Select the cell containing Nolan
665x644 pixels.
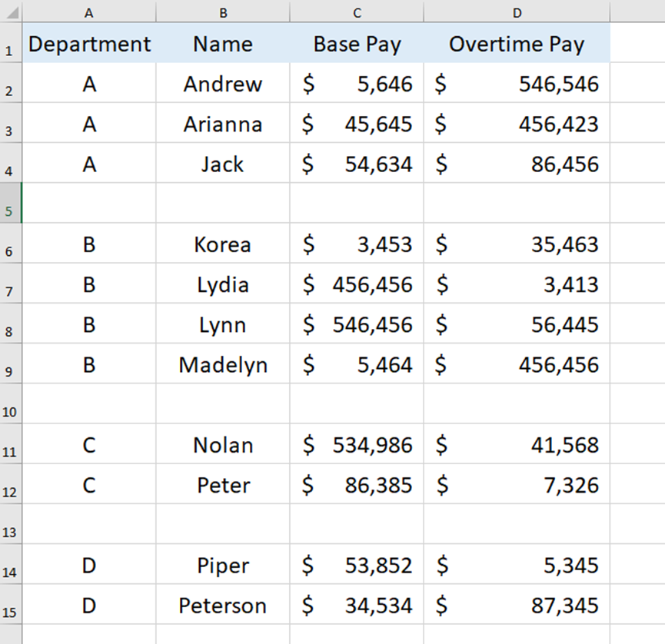click(x=223, y=444)
